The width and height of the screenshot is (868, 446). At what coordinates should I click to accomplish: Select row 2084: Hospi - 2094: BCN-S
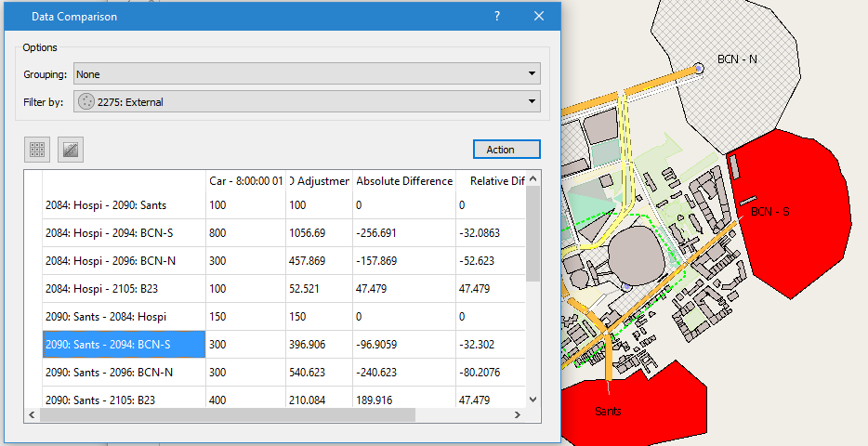[x=124, y=233]
